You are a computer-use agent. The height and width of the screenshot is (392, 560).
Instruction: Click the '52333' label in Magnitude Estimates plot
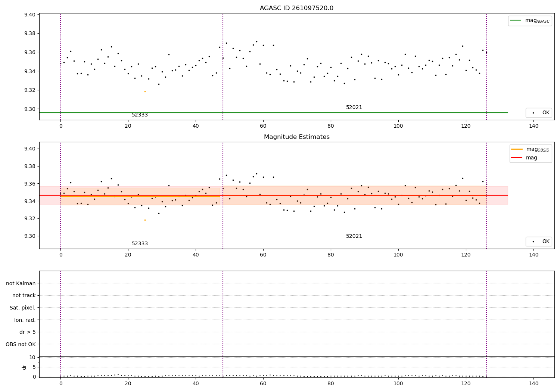coord(140,244)
